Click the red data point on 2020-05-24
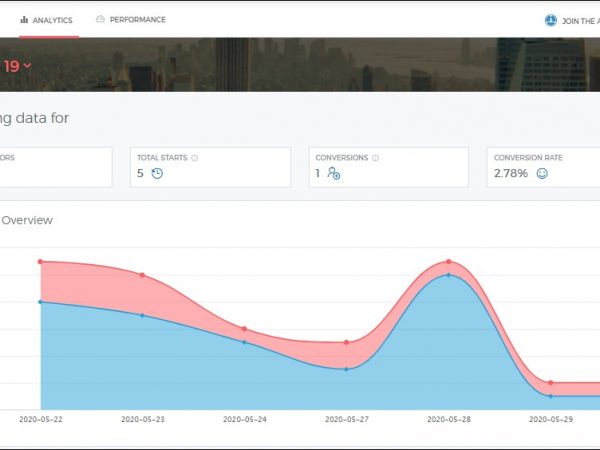This screenshot has height=450, width=600. point(244,329)
